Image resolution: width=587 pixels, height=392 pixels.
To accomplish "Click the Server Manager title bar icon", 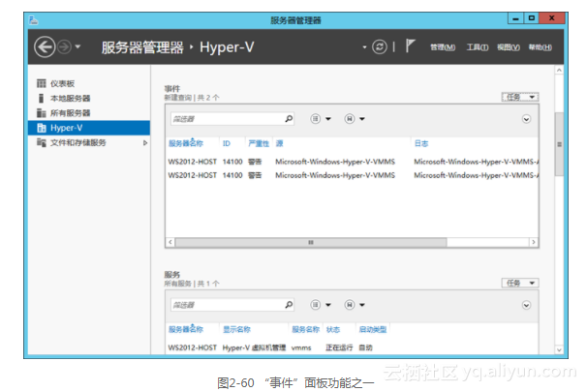I will 34,19.
